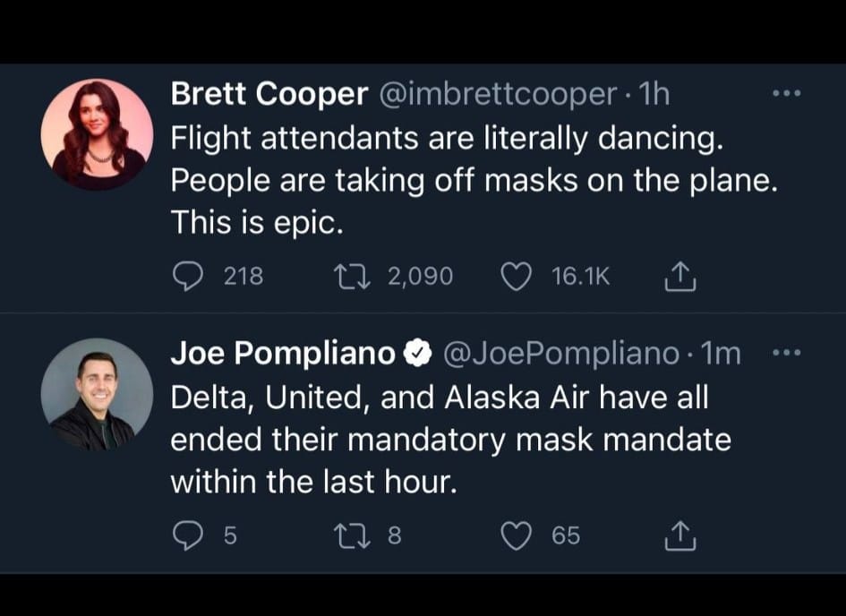
Task: Share Brett Cooper's tweet
Action: pos(680,278)
